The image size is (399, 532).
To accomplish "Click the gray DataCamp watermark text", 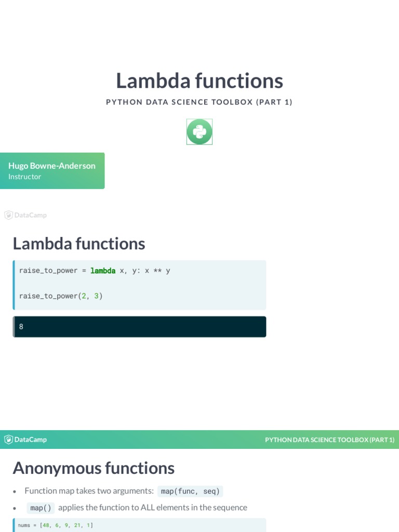I will click(31, 215).
